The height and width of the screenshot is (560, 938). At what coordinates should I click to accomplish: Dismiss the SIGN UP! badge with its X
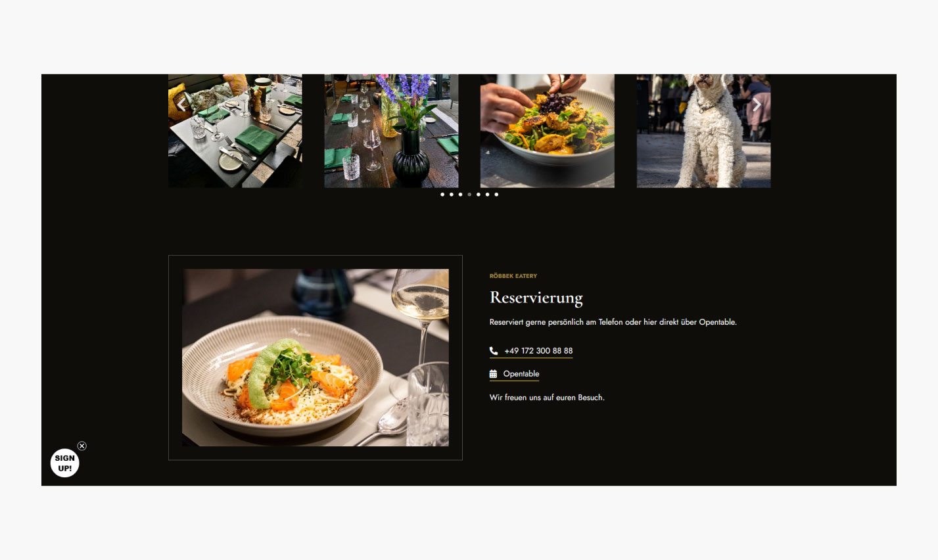click(82, 446)
